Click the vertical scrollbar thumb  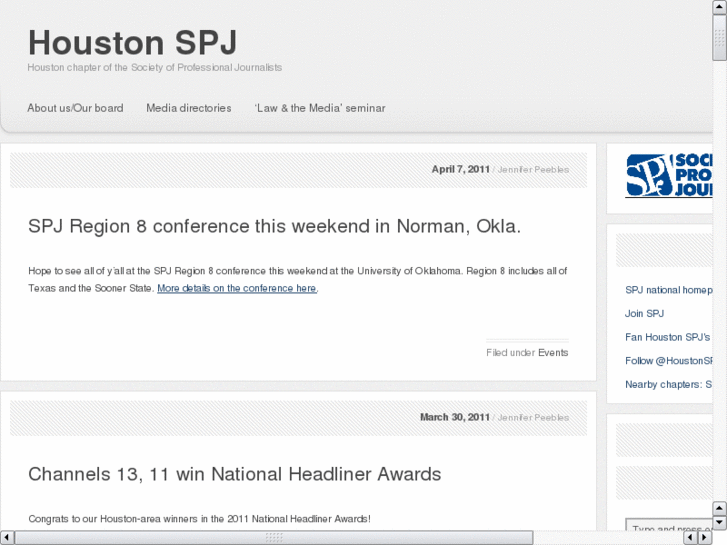pyautogui.click(x=719, y=37)
